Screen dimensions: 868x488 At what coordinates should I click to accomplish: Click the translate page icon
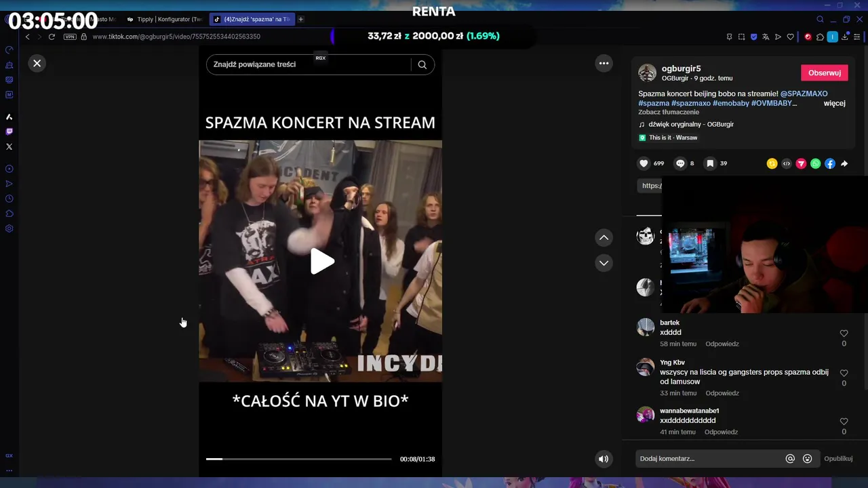coord(766,37)
